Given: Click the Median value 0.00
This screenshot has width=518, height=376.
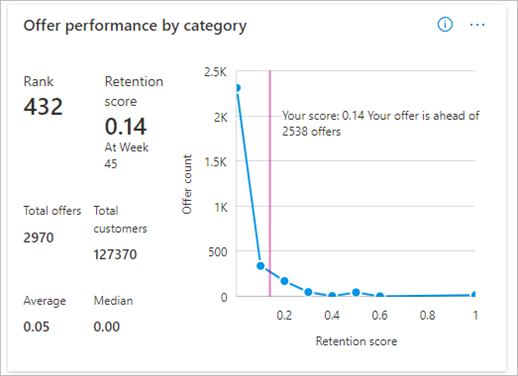Looking at the screenshot, I should click(x=107, y=327).
